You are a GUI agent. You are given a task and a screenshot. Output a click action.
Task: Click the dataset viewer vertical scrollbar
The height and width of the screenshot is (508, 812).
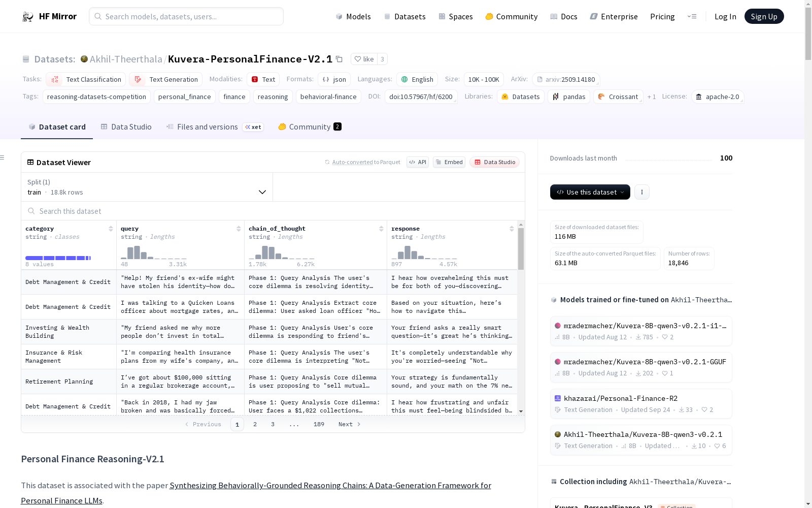pos(521,248)
